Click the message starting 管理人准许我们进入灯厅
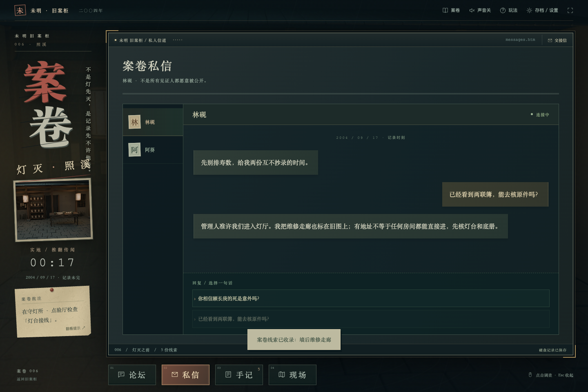Image resolution: width=588 pixels, height=392 pixels. pyautogui.click(x=351, y=226)
